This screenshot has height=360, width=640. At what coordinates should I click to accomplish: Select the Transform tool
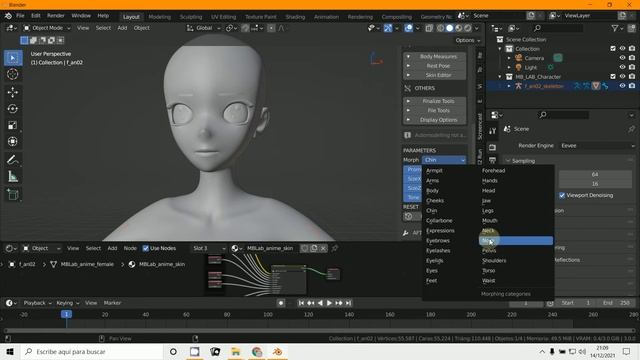tap(13, 141)
